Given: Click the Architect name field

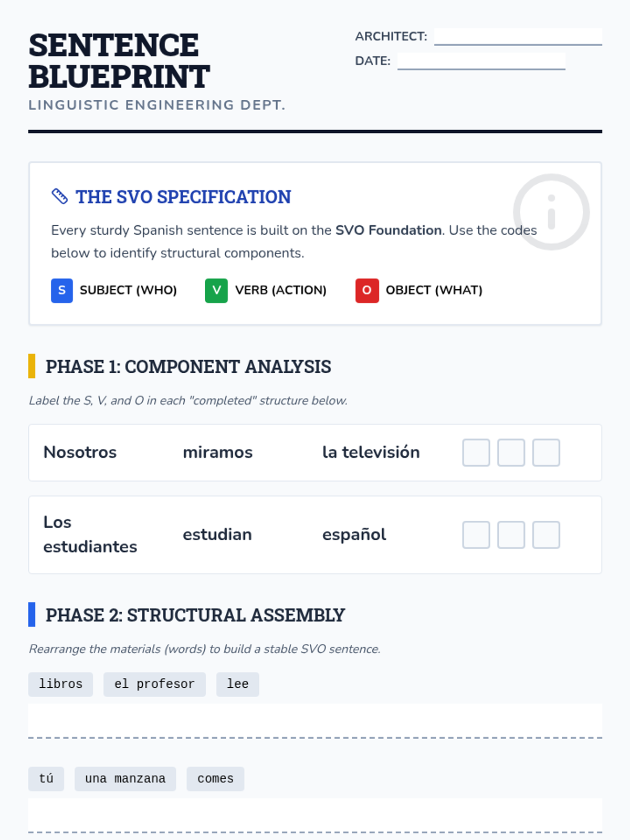Looking at the screenshot, I should point(518,36).
